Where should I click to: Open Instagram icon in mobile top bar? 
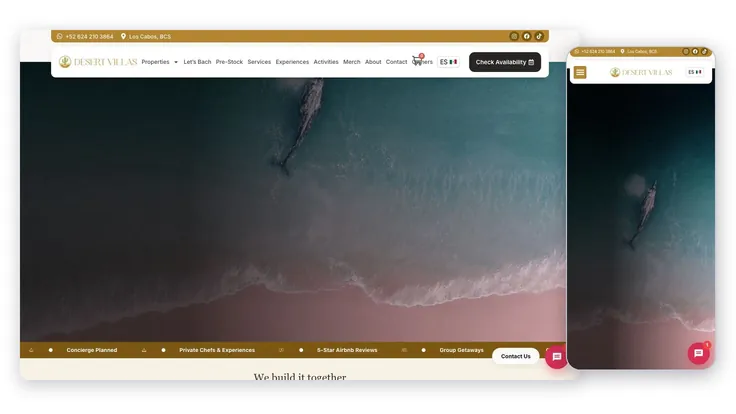[686, 52]
